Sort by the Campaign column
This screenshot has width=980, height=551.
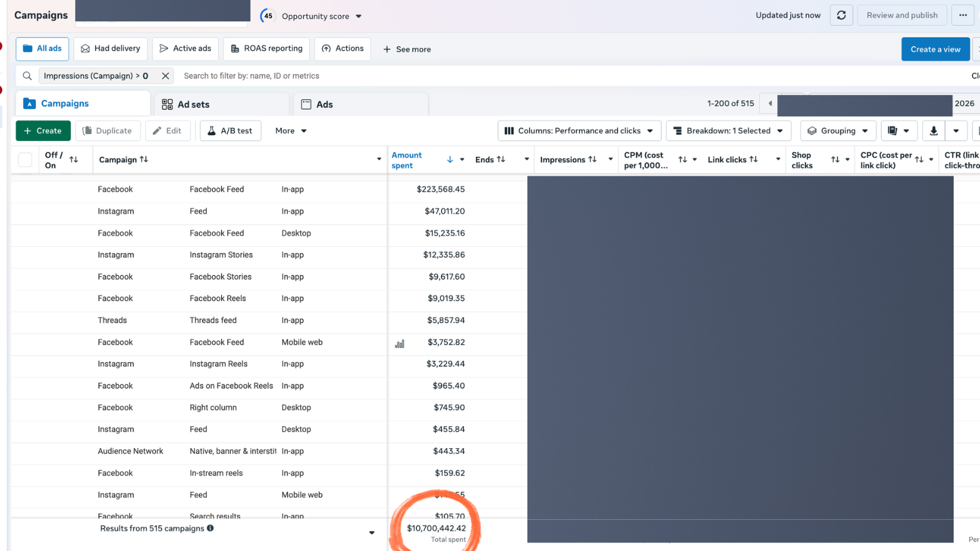point(144,159)
